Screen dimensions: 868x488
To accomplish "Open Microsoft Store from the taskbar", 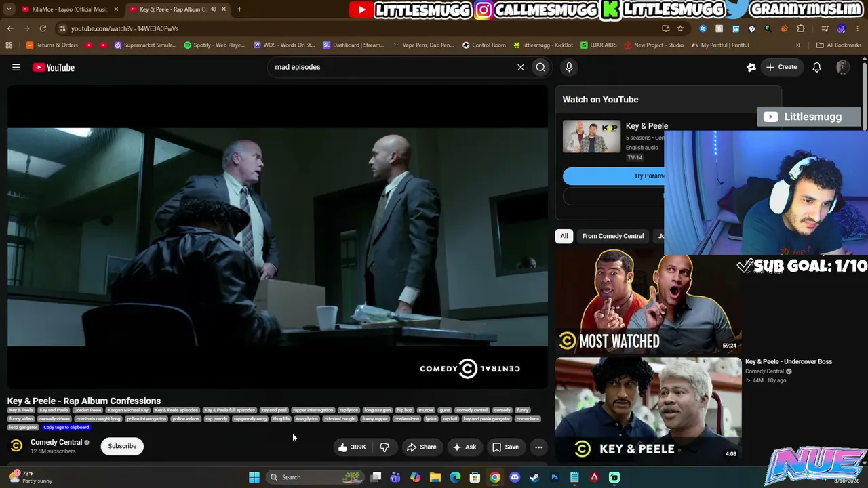I will [475, 477].
